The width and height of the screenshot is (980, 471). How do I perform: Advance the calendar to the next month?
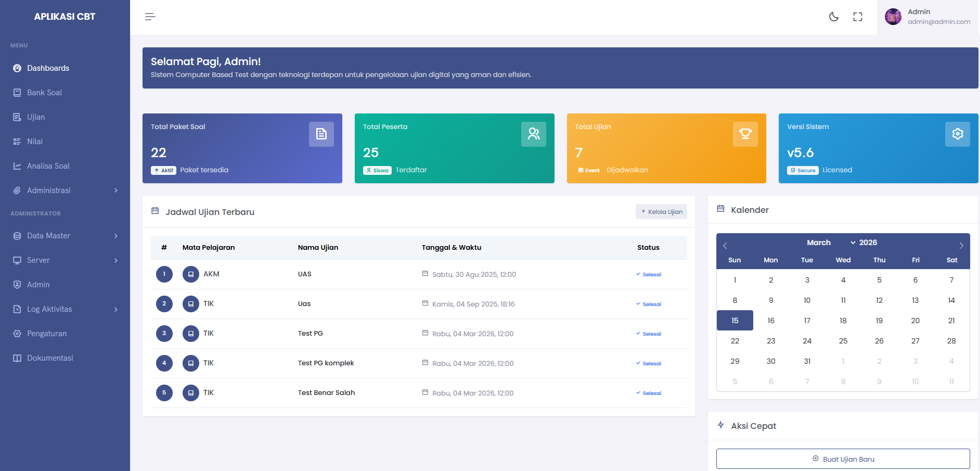961,245
